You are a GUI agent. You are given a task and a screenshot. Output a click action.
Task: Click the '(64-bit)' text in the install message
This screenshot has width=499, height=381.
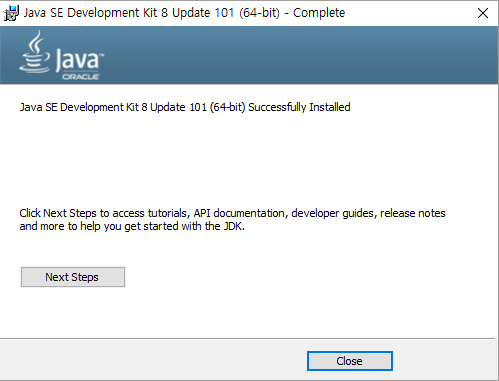point(227,107)
